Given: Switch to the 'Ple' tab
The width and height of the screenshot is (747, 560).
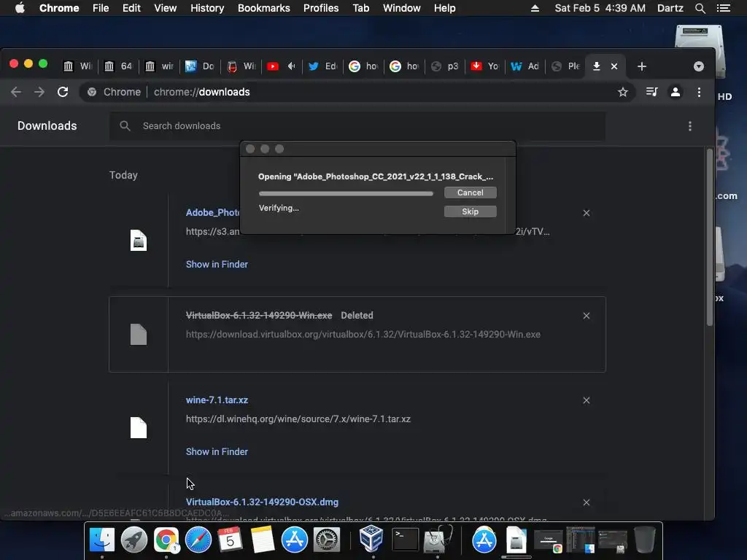Looking at the screenshot, I should (x=566, y=66).
